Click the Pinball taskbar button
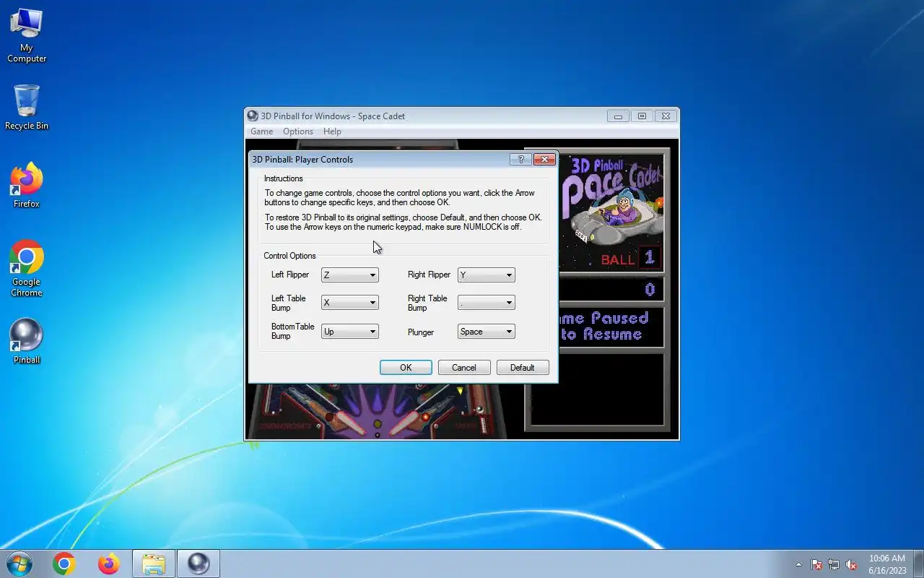This screenshot has height=578, width=924. (199, 564)
